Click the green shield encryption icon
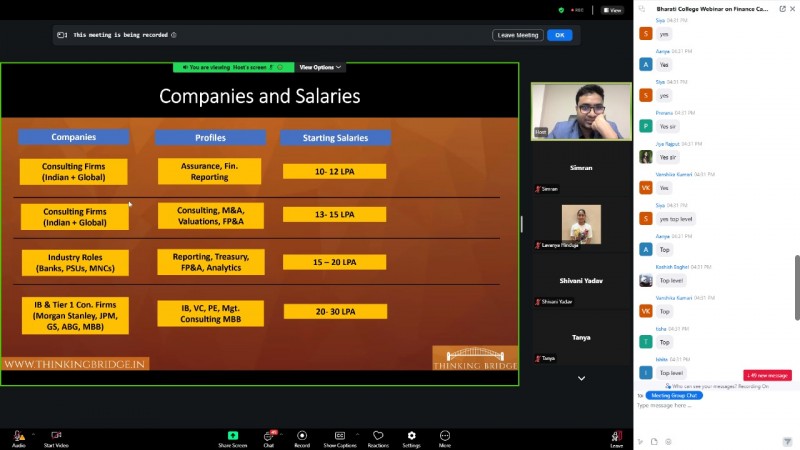800x450 pixels. point(561,10)
